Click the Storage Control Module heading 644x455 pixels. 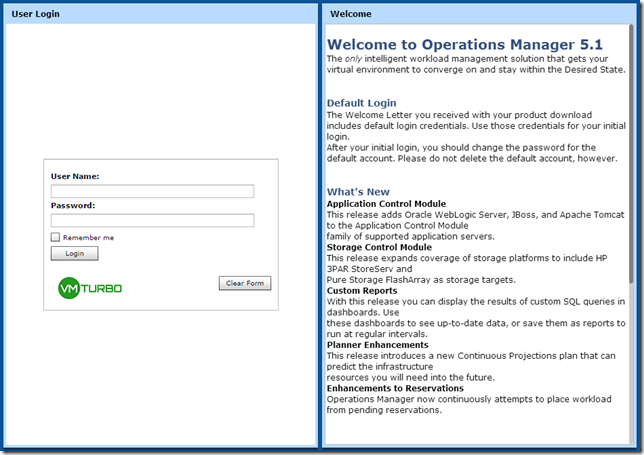pyautogui.click(x=379, y=247)
